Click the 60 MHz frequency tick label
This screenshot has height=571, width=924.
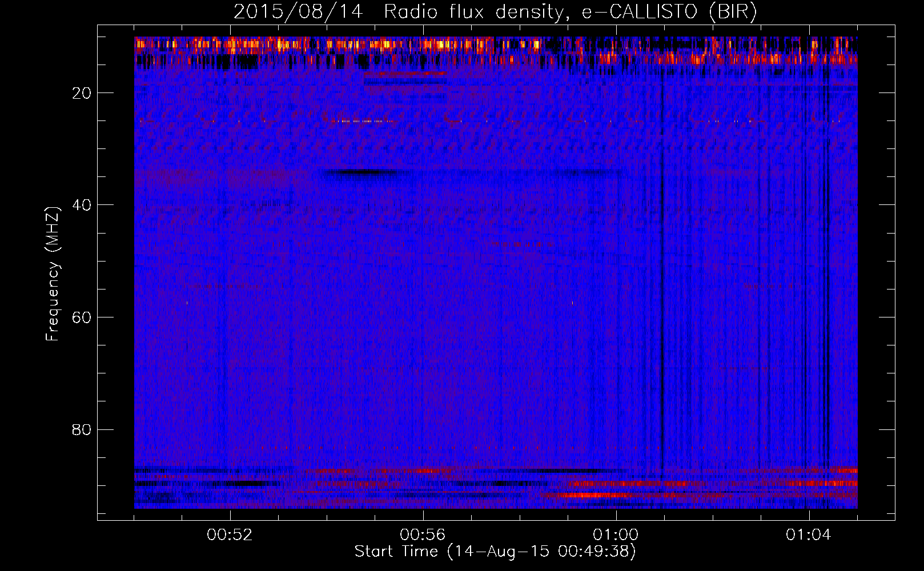click(x=82, y=317)
